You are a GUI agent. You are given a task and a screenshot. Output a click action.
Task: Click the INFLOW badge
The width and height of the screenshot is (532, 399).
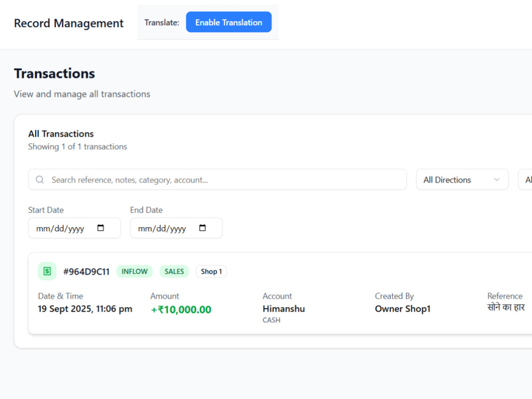135,271
